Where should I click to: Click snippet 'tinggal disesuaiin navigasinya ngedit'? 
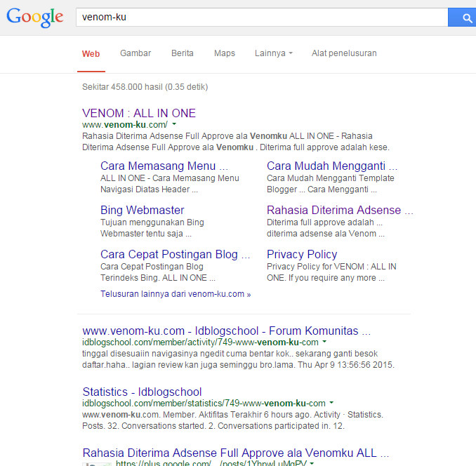click(154, 354)
